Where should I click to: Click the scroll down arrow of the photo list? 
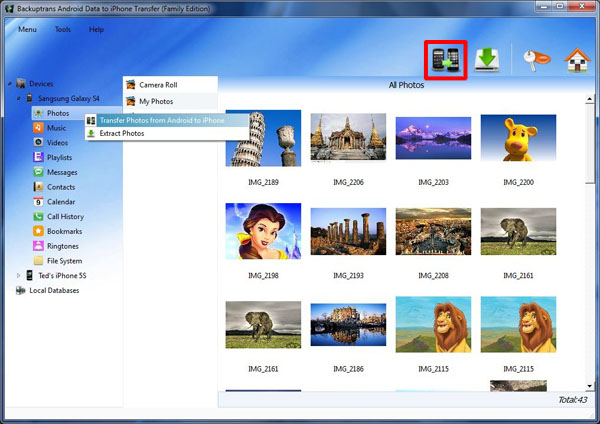pyautogui.click(x=589, y=386)
